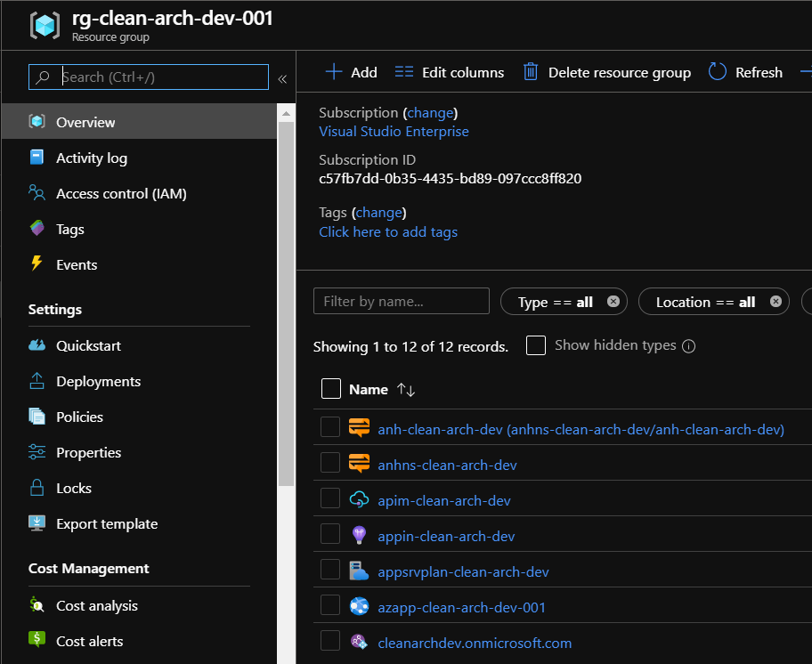Collapse the sidebar with double chevron
The width and height of the screenshot is (812, 664).
click(282, 79)
